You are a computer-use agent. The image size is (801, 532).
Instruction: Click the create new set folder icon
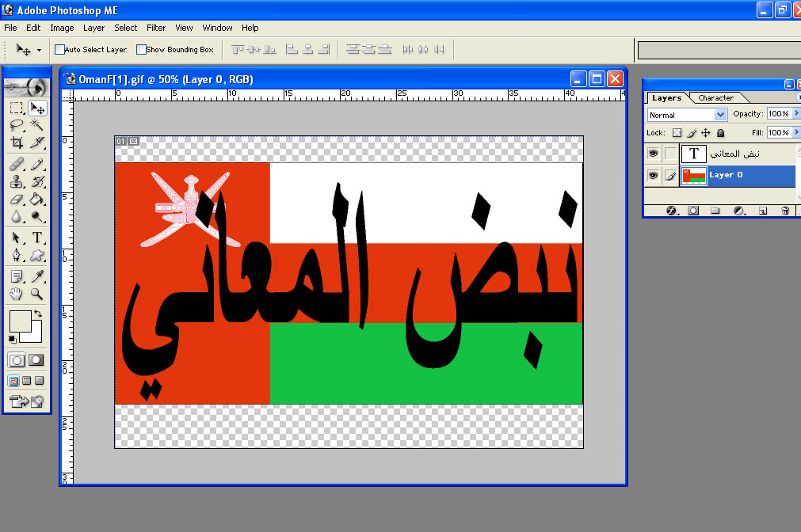tap(715, 211)
